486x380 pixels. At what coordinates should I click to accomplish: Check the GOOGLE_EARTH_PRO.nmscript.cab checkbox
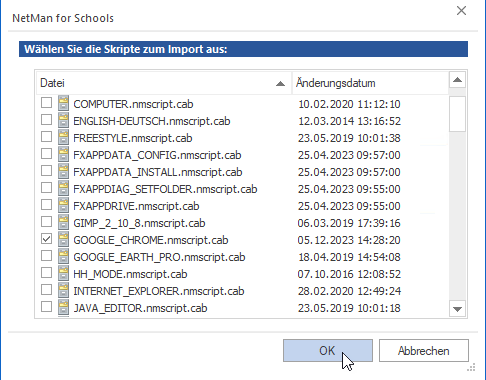coord(47,256)
